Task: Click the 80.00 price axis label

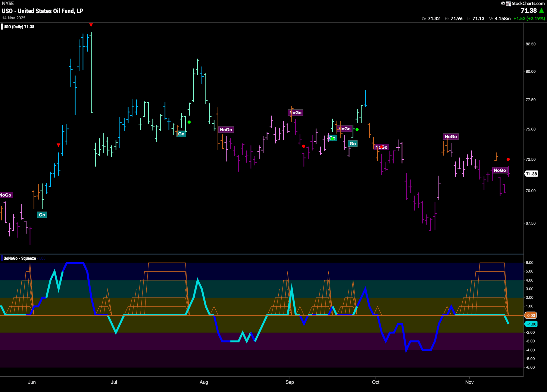Action: point(531,72)
